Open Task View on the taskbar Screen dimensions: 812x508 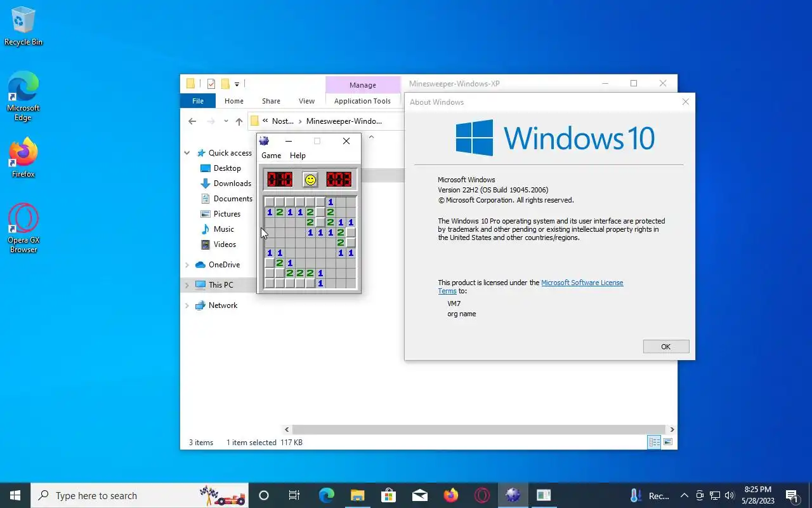294,495
